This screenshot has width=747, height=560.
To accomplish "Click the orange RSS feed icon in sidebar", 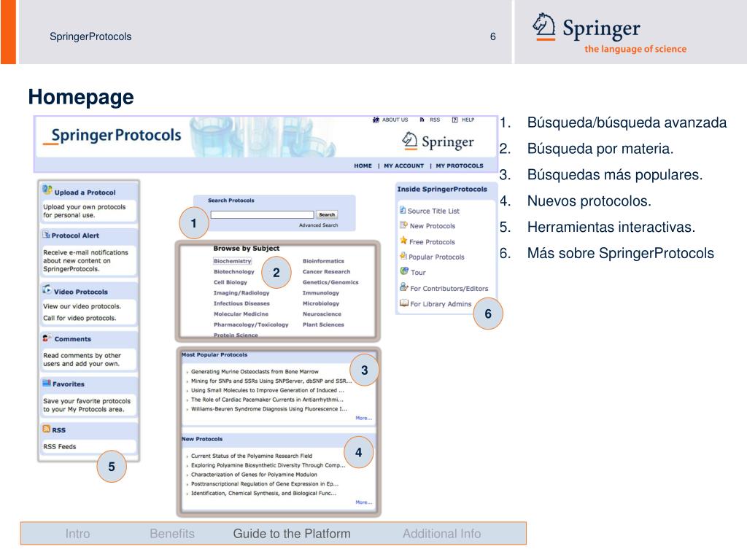I will [x=46, y=429].
